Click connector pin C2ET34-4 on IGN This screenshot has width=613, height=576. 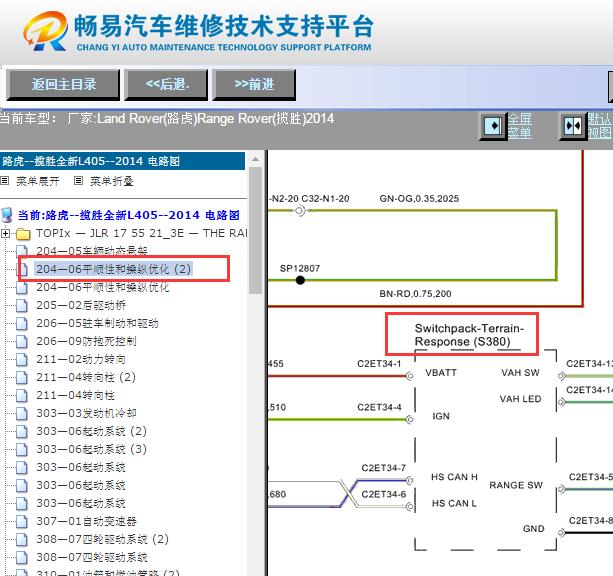click(x=410, y=420)
